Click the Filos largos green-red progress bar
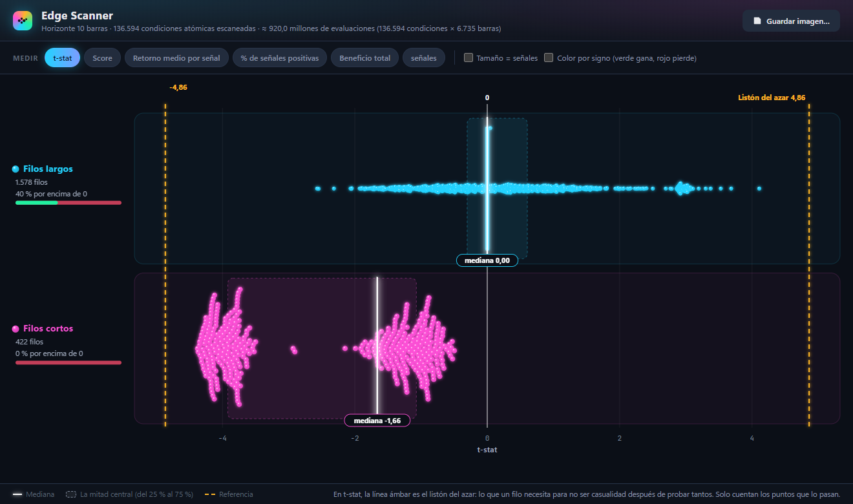853x504 pixels. (x=68, y=203)
